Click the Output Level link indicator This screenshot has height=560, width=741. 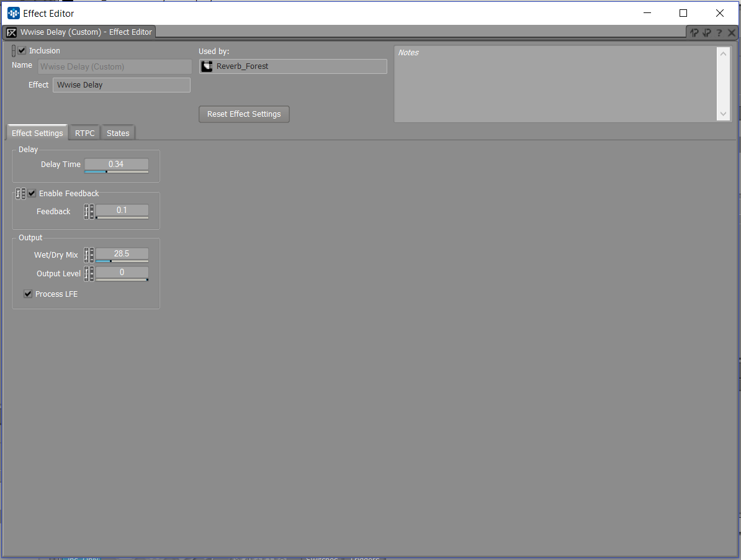(86, 274)
